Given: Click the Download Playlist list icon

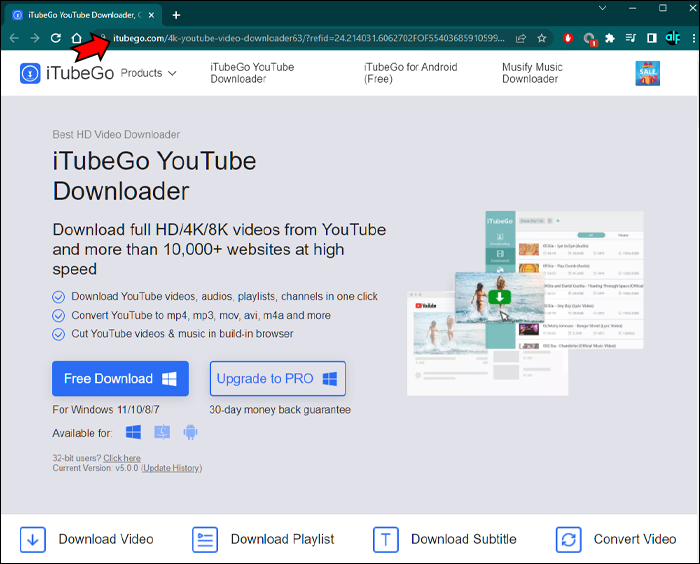Looking at the screenshot, I should click(205, 539).
